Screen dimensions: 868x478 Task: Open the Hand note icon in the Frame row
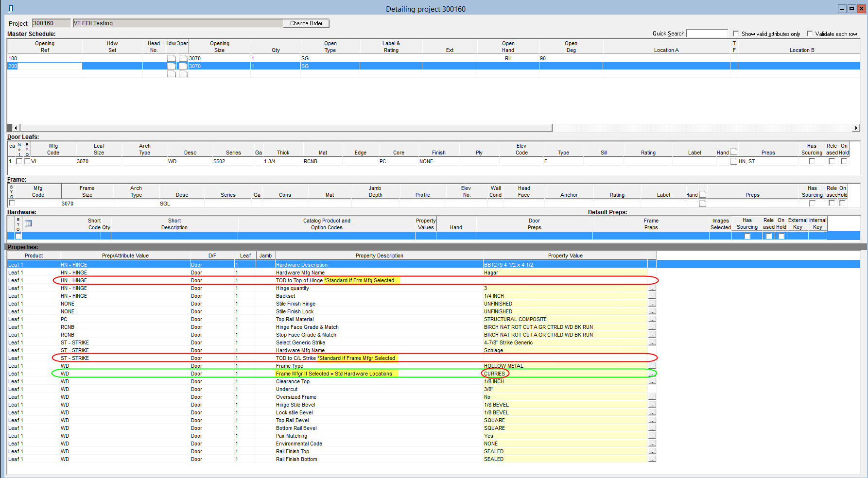702,204
